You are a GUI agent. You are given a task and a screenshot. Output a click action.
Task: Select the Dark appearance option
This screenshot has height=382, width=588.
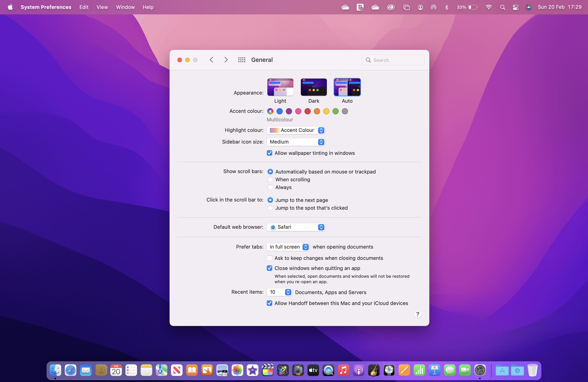314,87
